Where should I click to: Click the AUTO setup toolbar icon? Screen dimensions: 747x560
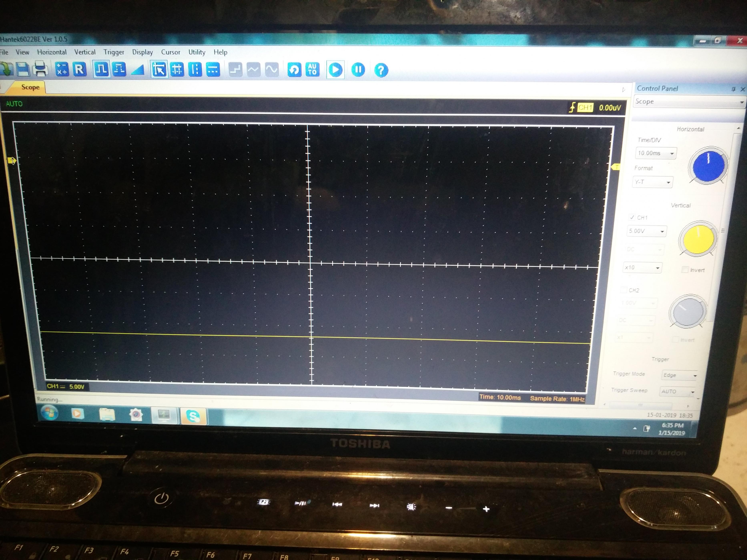[312, 70]
